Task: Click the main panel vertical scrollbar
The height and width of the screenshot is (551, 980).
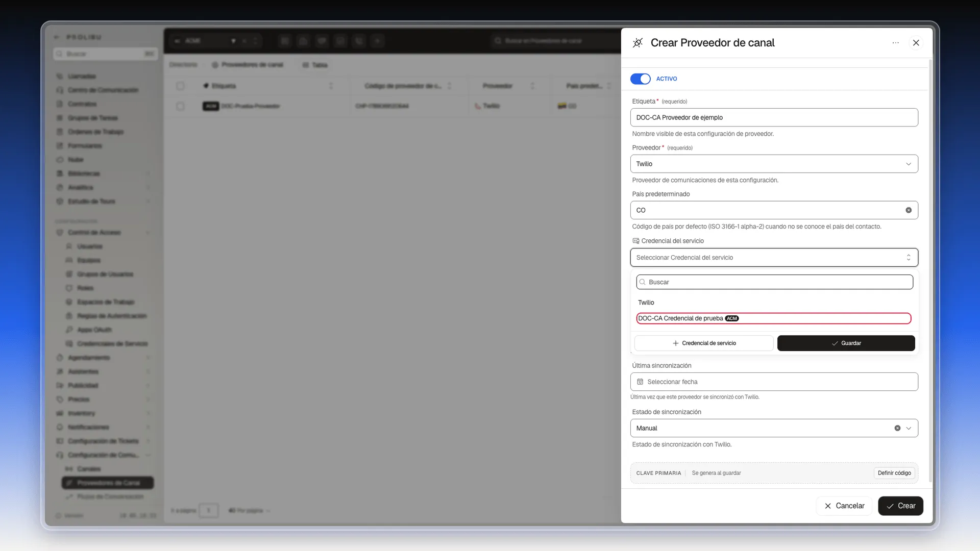Action: (930, 270)
